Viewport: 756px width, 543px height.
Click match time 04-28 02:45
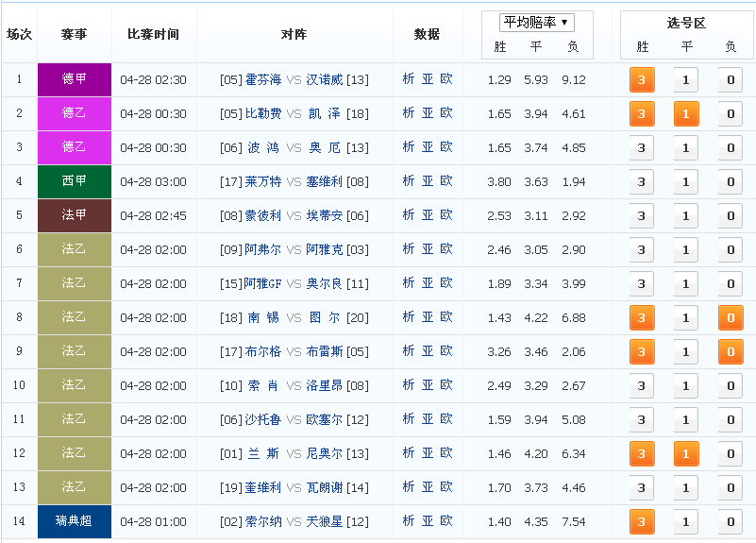tap(153, 215)
